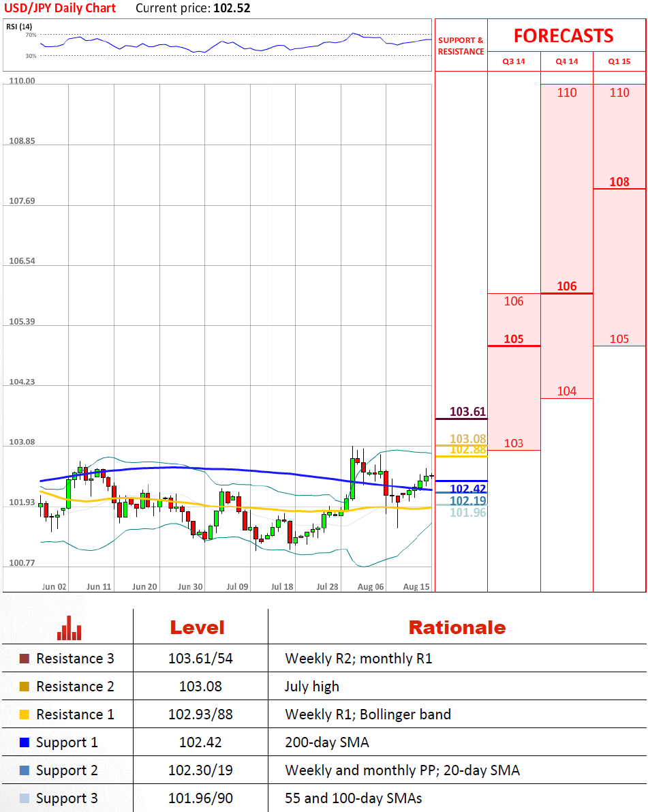
Task: Click the 'Rationale' table column header
Action: pos(457,628)
